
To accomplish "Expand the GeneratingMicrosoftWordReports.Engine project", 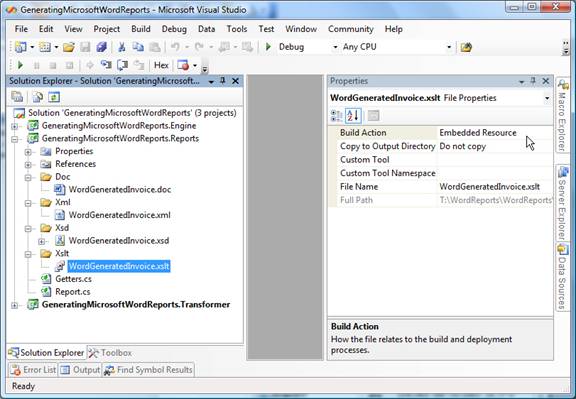I will pyautogui.click(x=14, y=126).
